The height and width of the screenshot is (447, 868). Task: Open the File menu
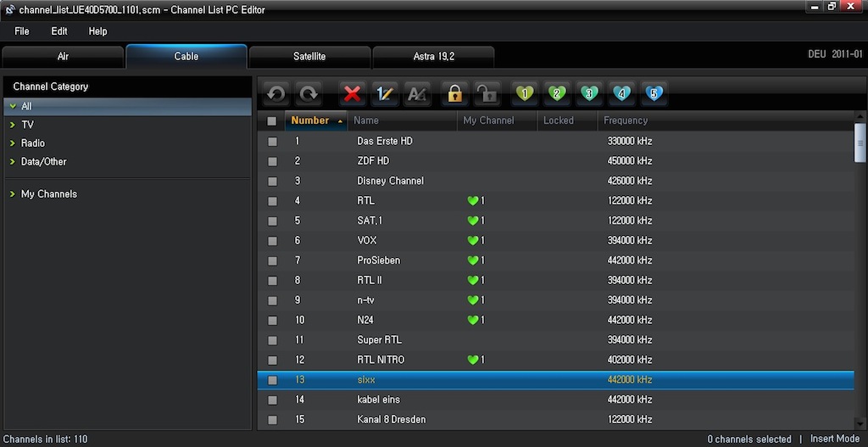22,31
